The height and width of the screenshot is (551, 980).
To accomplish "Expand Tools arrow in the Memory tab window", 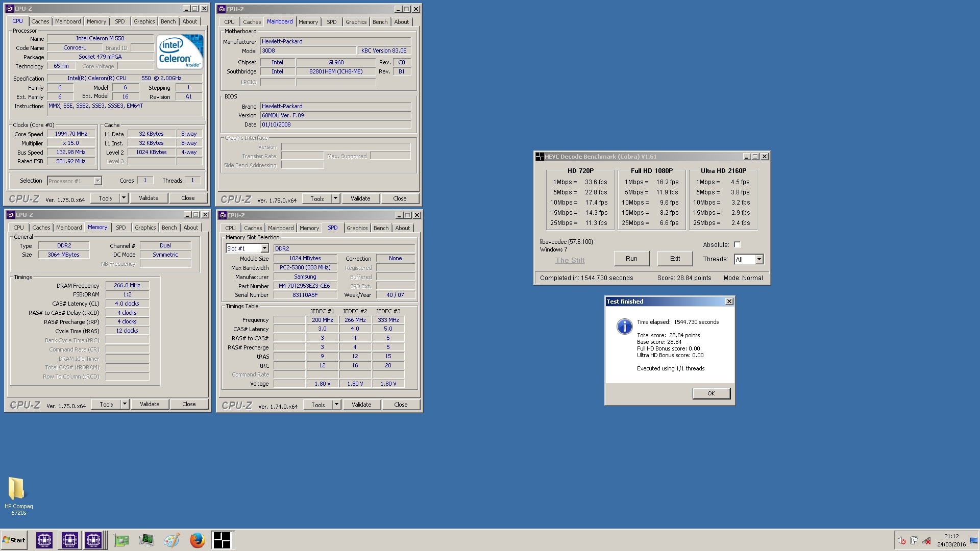I will 125,404.
